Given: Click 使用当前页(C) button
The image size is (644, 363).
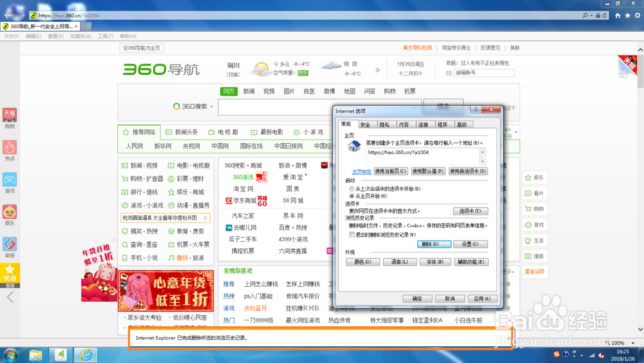Looking at the screenshot, I should point(391,171).
